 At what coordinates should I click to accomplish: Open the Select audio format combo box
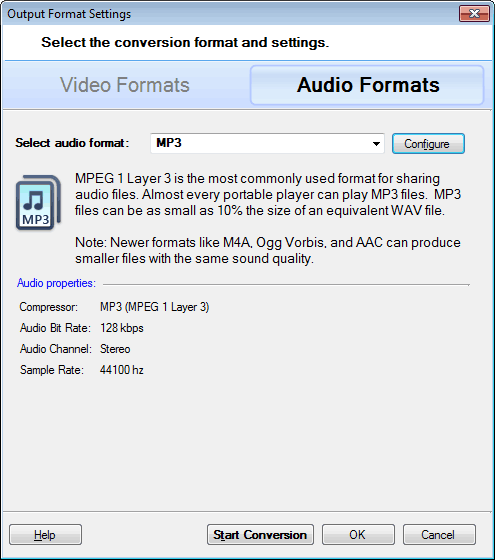(x=267, y=143)
